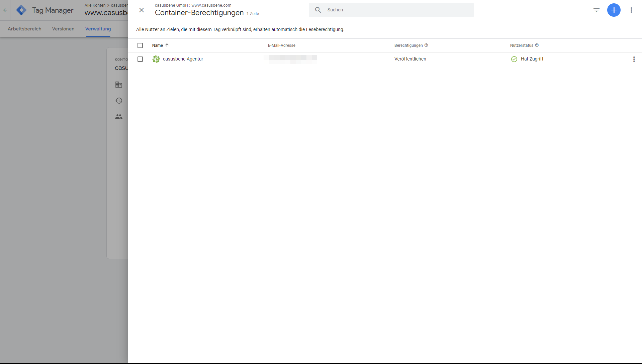The image size is (642, 364).
Task: Sort by Name column header
Action: pyautogui.click(x=157, y=45)
